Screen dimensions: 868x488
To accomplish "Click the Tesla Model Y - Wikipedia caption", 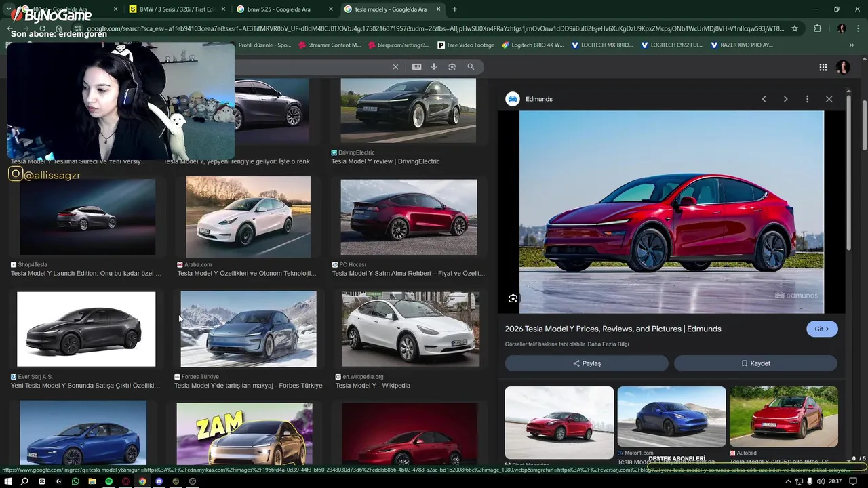I will point(373,386).
